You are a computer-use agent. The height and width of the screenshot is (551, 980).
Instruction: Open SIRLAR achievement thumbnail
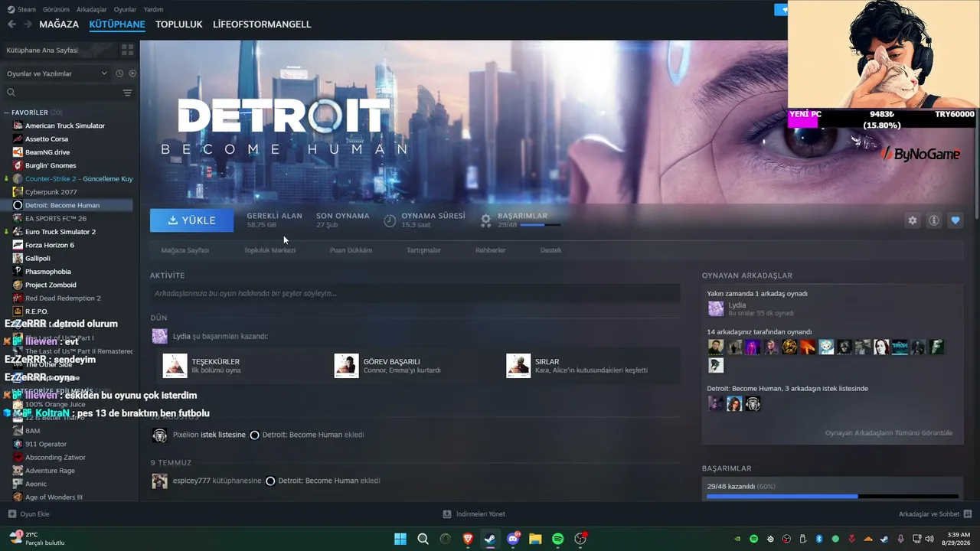[518, 366]
